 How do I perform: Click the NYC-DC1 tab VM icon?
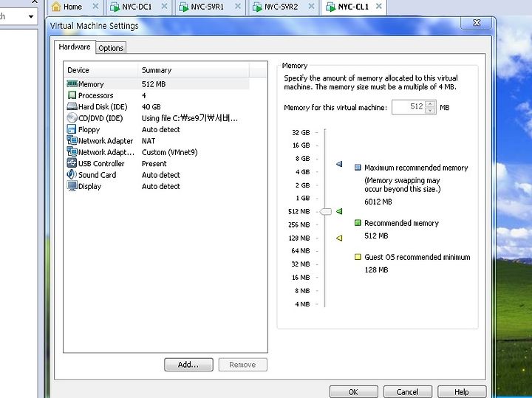coord(115,7)
